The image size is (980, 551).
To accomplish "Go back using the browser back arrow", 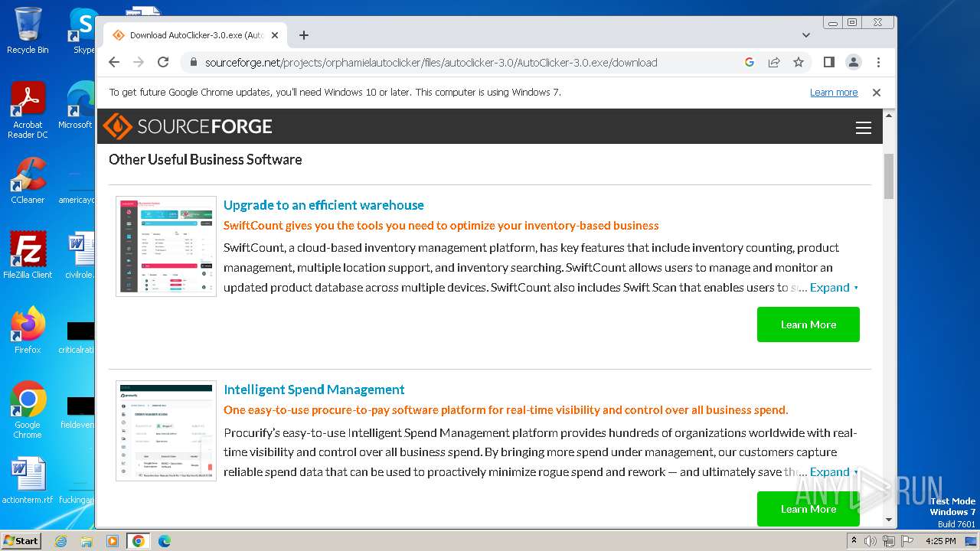I will click(x=114, y=62).
